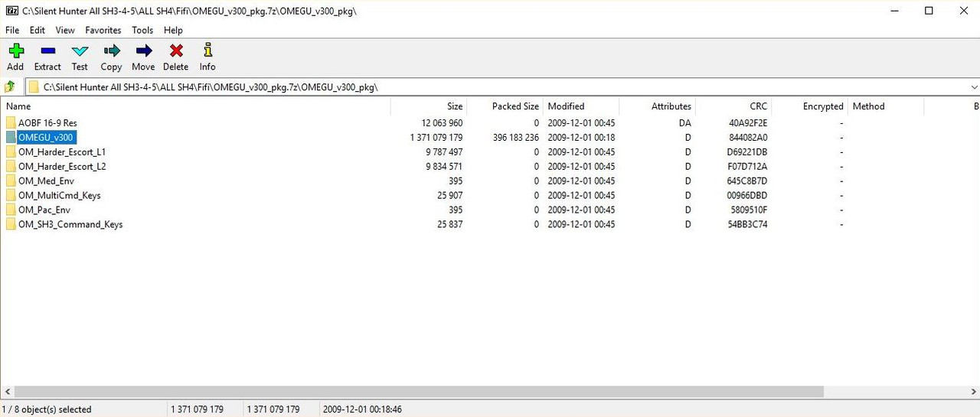This screenshot has width=980, height=417.
Task: Select the OM_SH3_Command_Keys folder icon
Action: [x=11, y=224]
